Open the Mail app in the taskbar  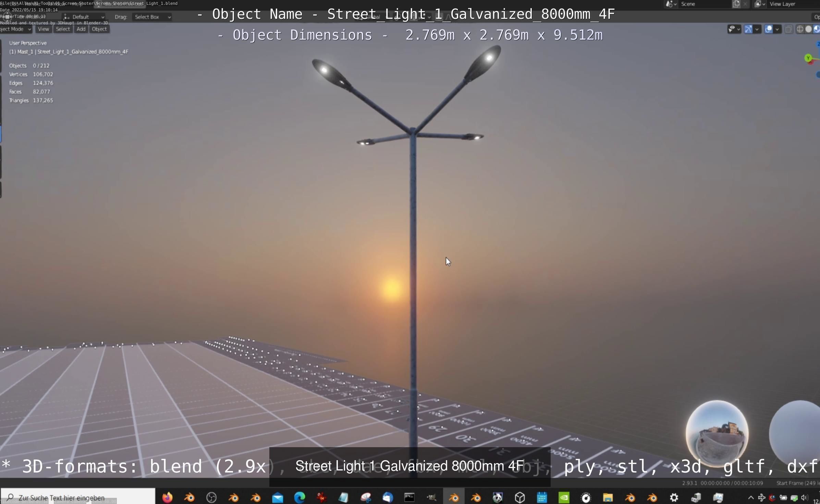tap(278, 497)
